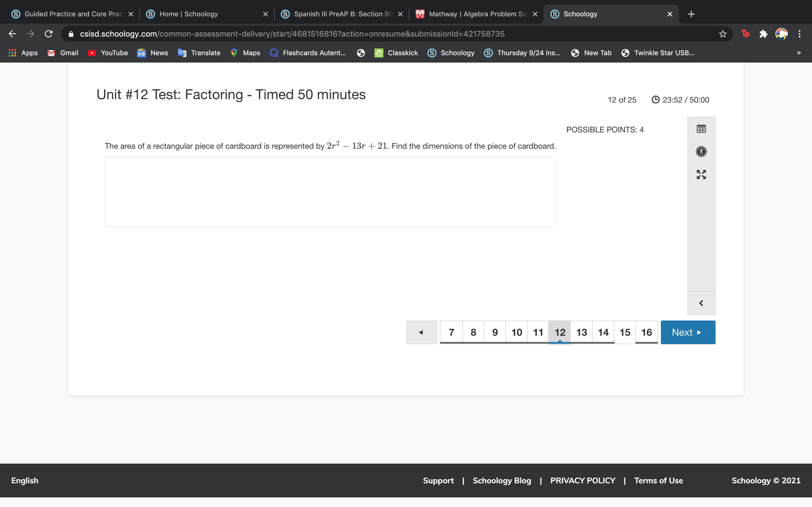Image resolution: width=812 pixels, height=507 pixels.
Task: Open the Chrome three-dot menu
Action: point(800,34)
